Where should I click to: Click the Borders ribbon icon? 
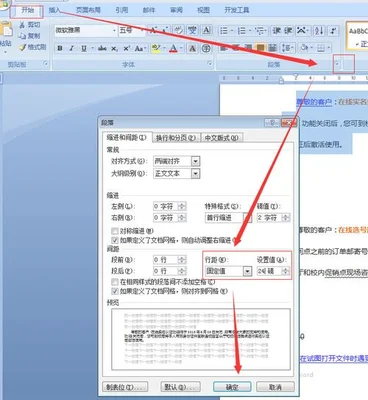(321, 49)
